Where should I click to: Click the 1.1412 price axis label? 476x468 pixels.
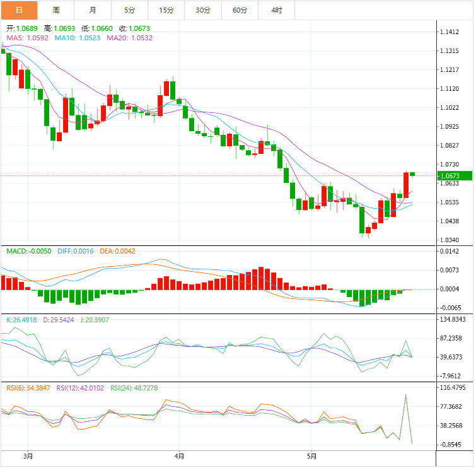tap(450, 32)
